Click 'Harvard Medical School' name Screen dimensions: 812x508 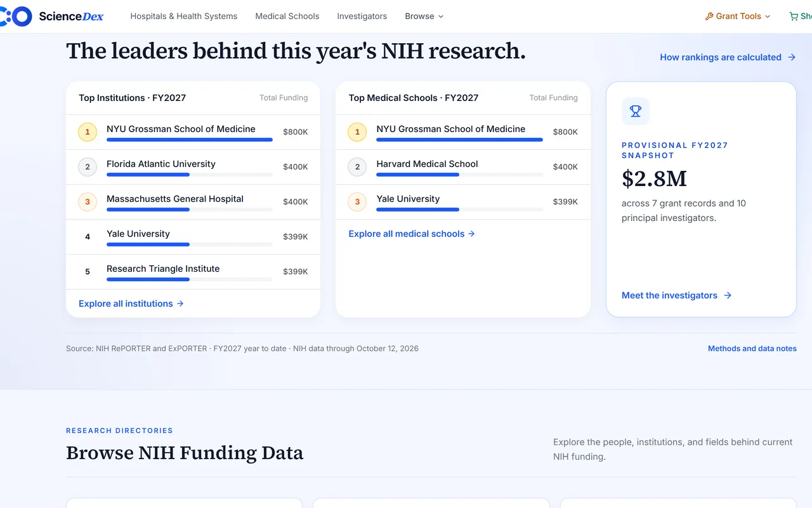(x=427, y=164)
